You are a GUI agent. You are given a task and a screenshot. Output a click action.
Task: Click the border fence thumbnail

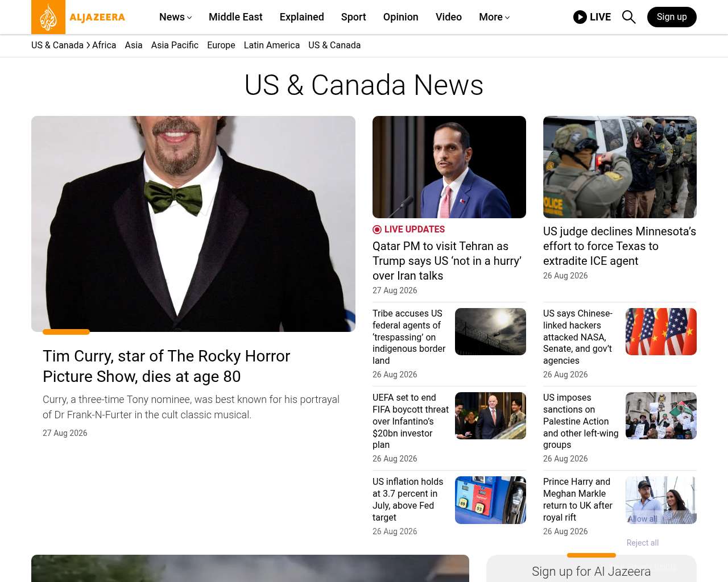point(490,331)
